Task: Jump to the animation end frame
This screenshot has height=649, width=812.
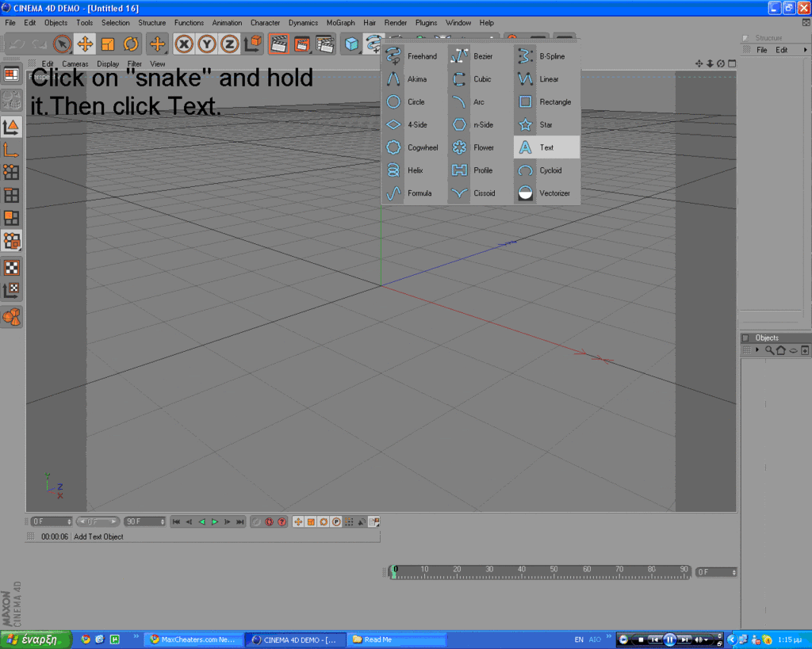Action: [x=240, y=521]
